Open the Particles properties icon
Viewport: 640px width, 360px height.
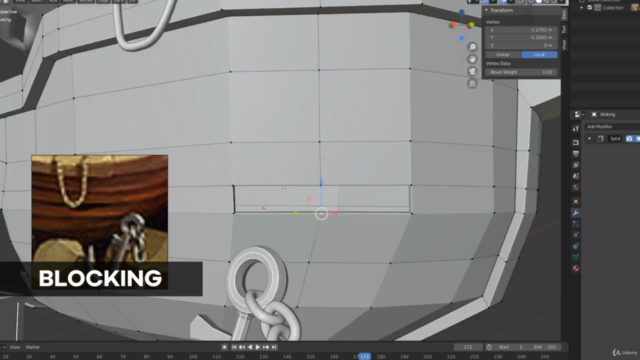pyautogui.click(x=576, y=224)
